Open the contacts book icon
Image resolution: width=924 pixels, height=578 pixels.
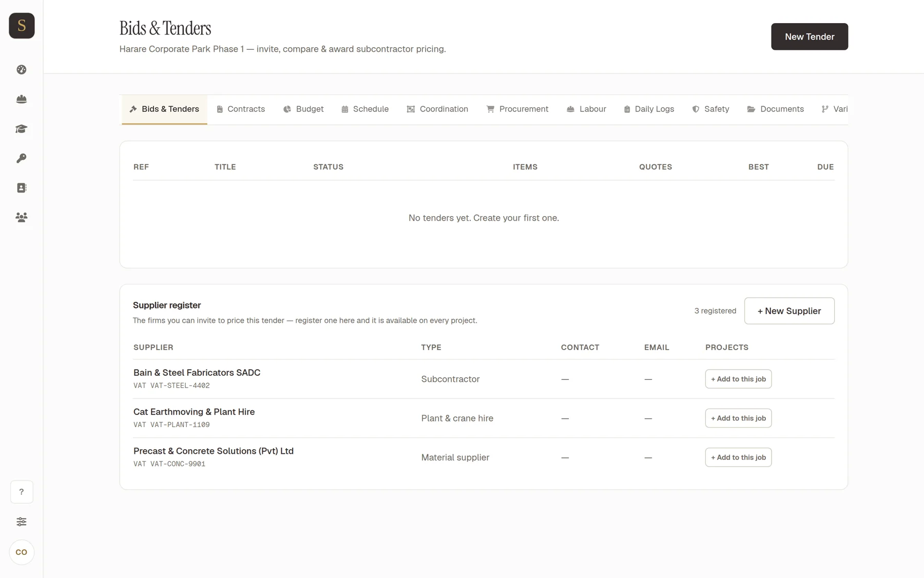pos(22,188)
